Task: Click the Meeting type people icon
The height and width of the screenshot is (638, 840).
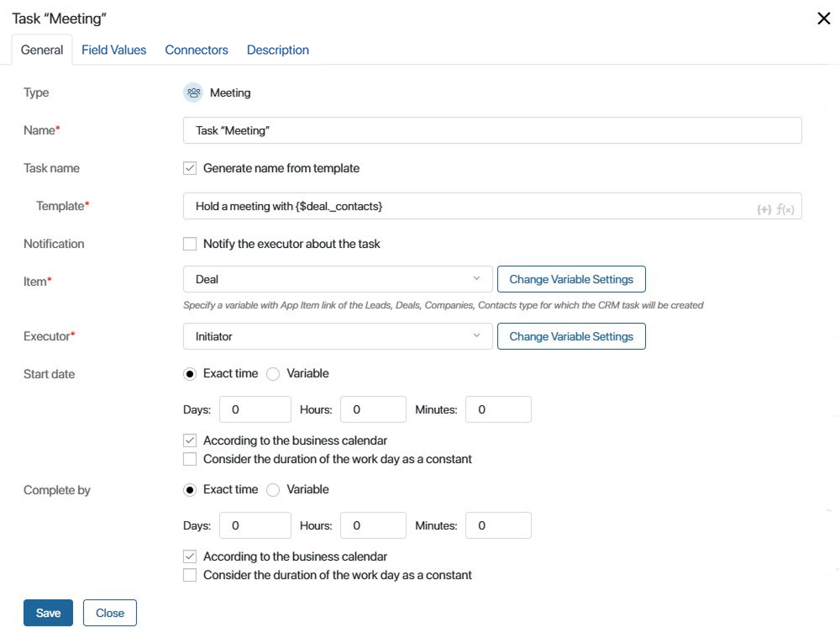Action: [x=193, y=92]
